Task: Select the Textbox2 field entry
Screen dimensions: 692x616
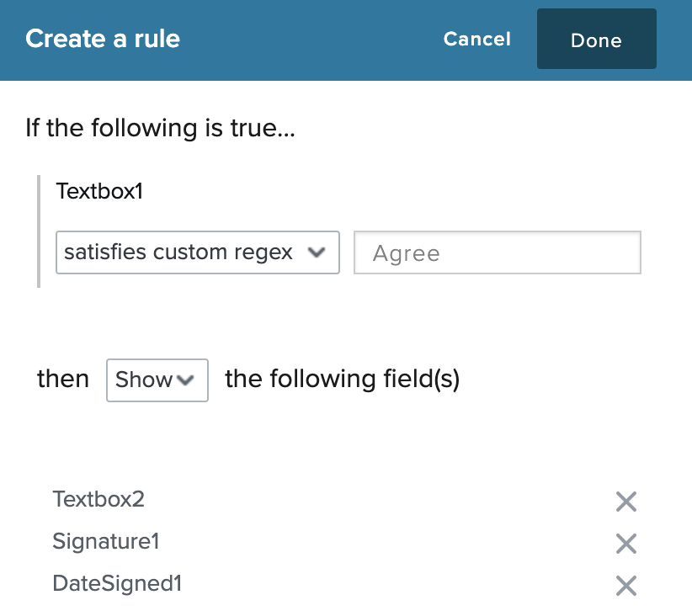Action: pyautogui.click(x=98, y=500)
